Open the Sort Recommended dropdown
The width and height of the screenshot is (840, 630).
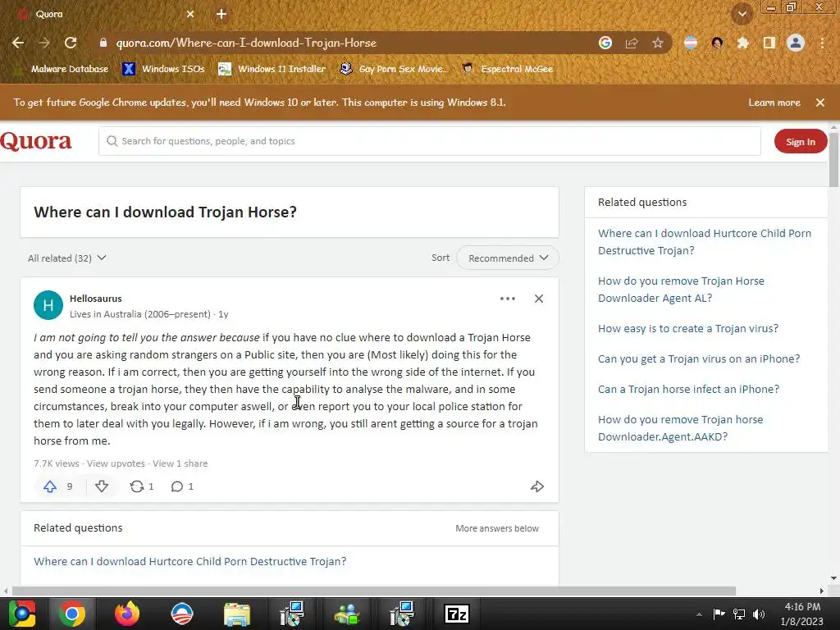pos(507,258)
